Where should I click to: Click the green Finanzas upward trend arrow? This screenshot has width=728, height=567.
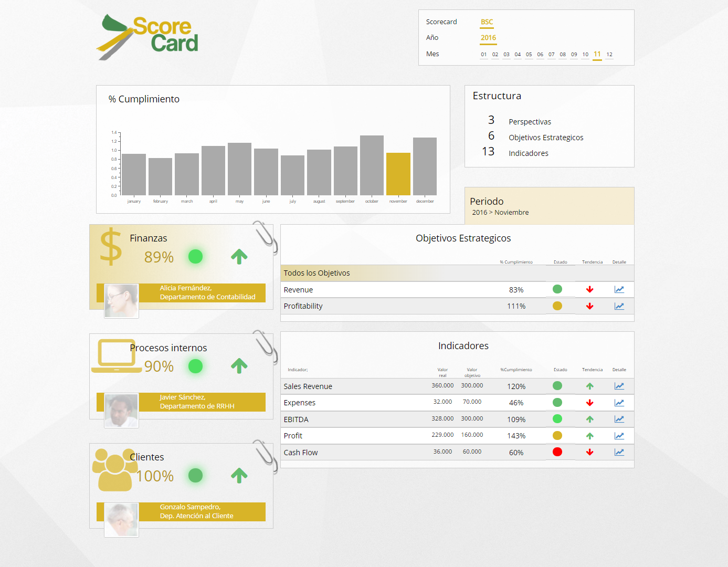[239, 257]
